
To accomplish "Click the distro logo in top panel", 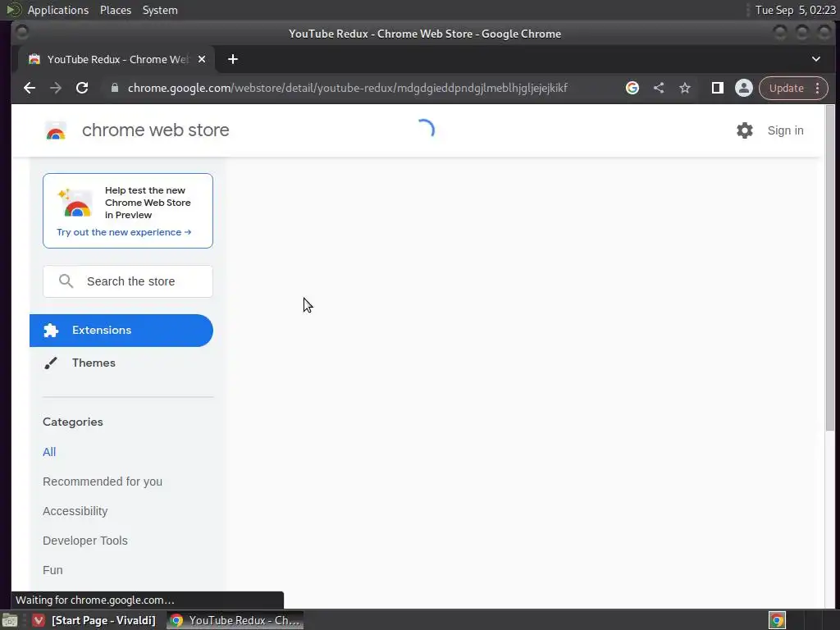I will point(13,10).
